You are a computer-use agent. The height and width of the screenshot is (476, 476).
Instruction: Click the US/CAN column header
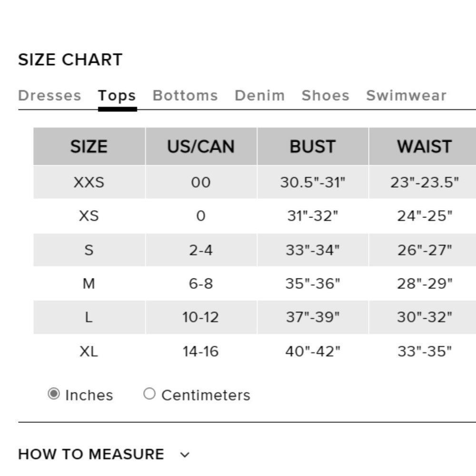(x=201, y=147)
